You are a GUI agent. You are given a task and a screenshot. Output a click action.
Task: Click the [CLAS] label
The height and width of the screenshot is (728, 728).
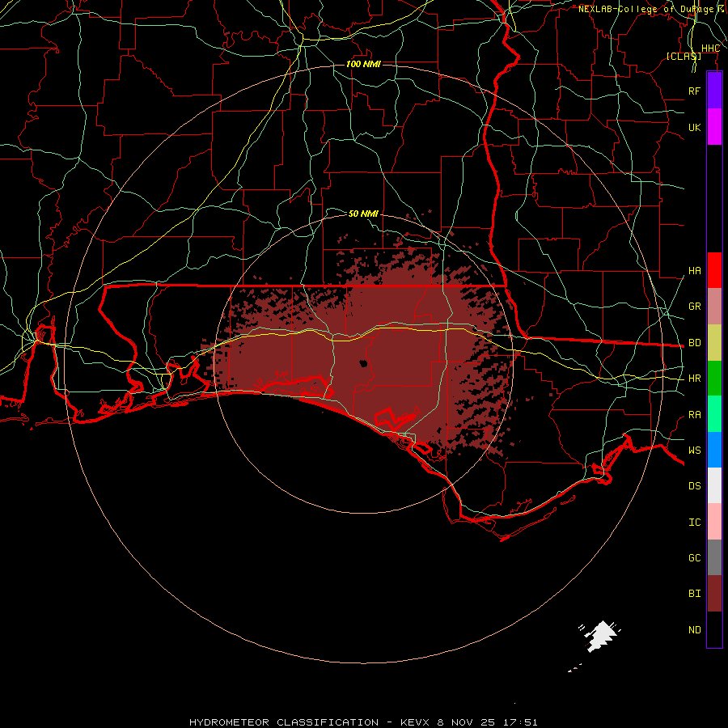tap(684, 56)
